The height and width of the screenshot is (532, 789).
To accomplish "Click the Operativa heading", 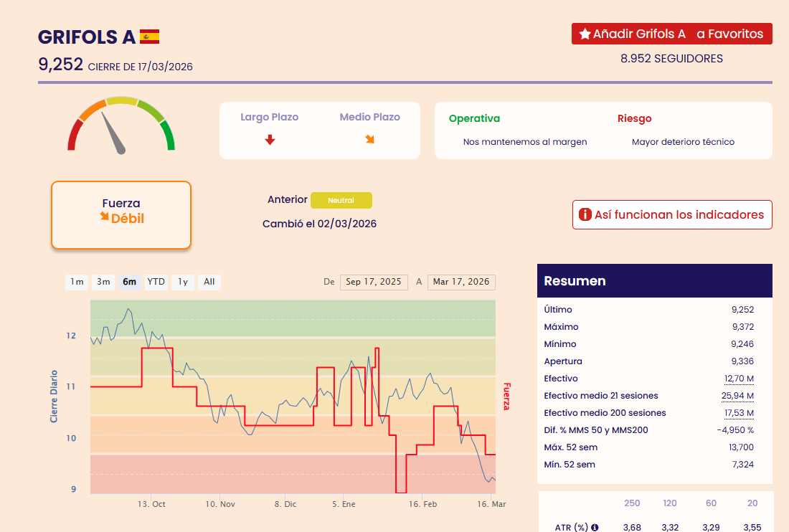I will (x=475, y=119).
